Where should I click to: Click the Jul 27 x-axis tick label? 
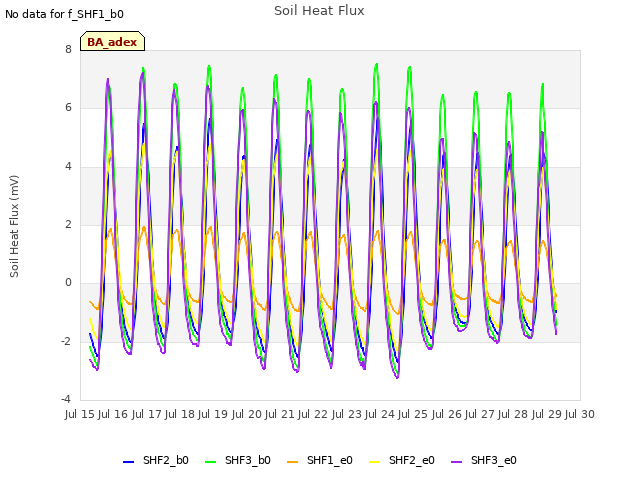(480, 414)
